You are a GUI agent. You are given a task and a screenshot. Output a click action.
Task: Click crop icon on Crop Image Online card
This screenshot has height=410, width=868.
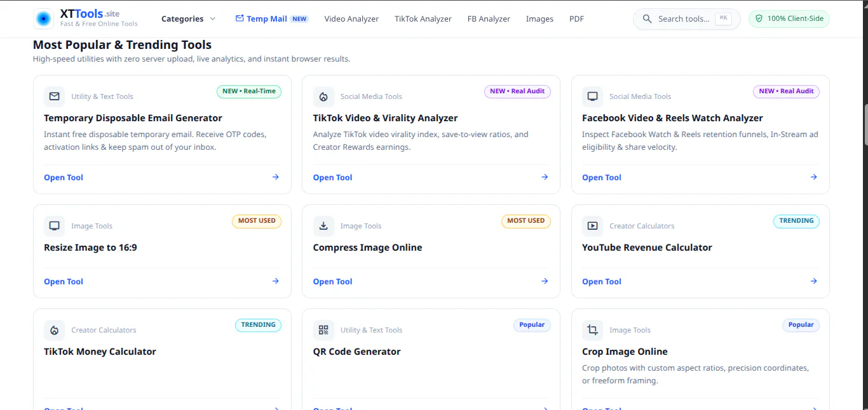pos(593,330)
